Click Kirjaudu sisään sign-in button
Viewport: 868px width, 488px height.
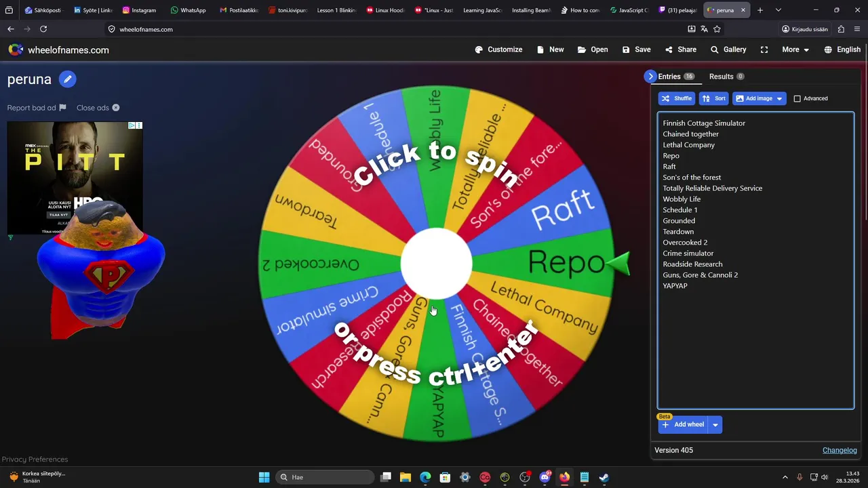click(805, 29)
